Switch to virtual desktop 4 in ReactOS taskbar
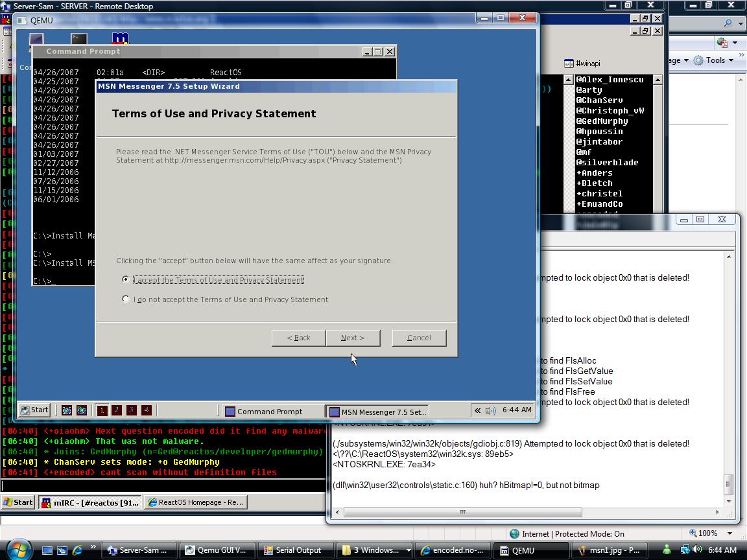This screenshot has height=560, width=747. (147, 410)
